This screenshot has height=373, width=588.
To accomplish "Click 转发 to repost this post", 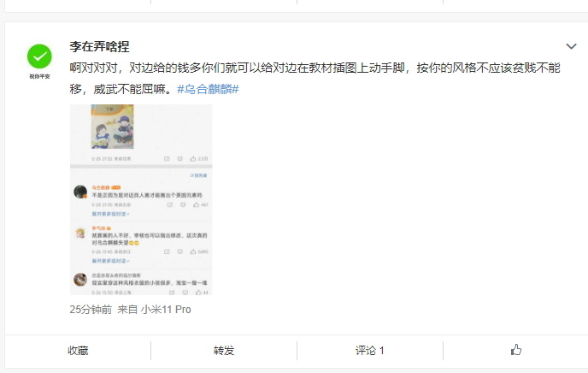I will click(x=224, y=351).
